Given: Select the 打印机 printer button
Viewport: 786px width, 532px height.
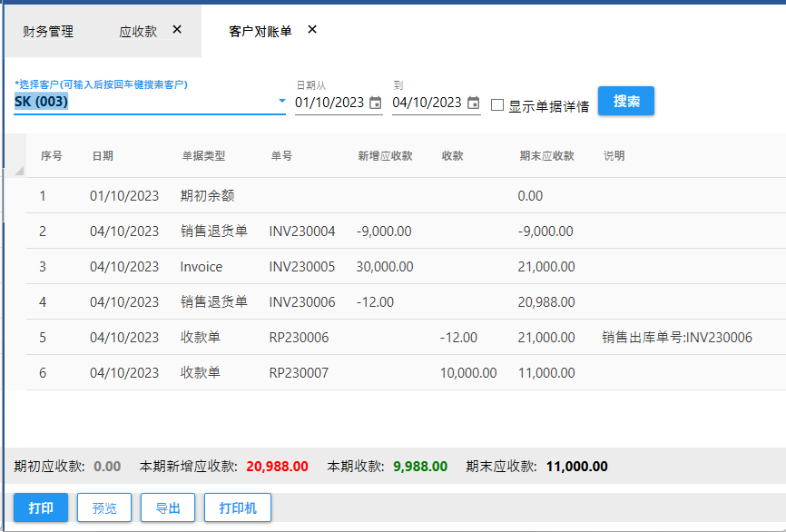Looking at the screenshot, I should (238, 507).
